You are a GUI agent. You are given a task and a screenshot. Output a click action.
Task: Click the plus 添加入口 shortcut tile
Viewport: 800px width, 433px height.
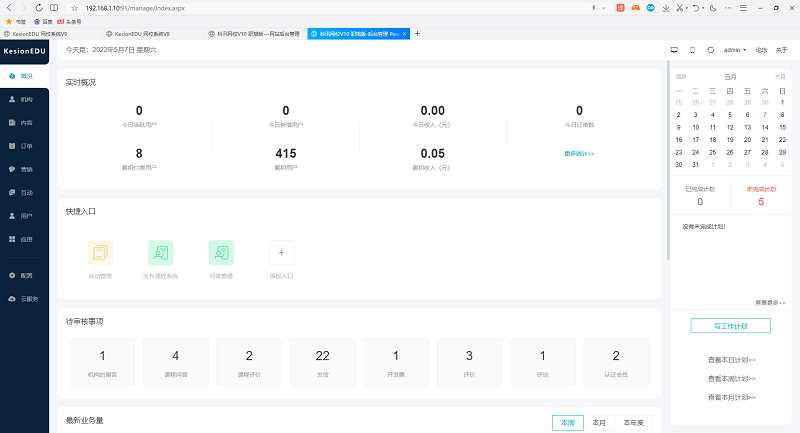click(x=281, y=253)
